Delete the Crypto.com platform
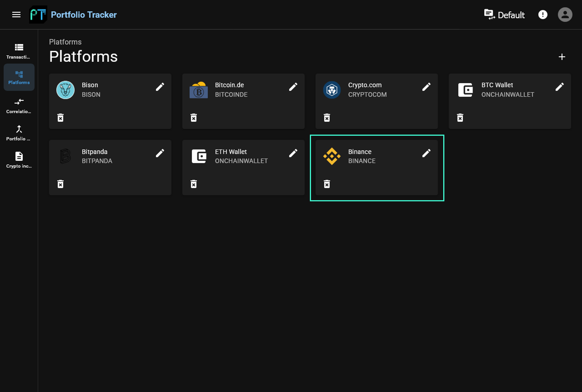 click(327, 118)
